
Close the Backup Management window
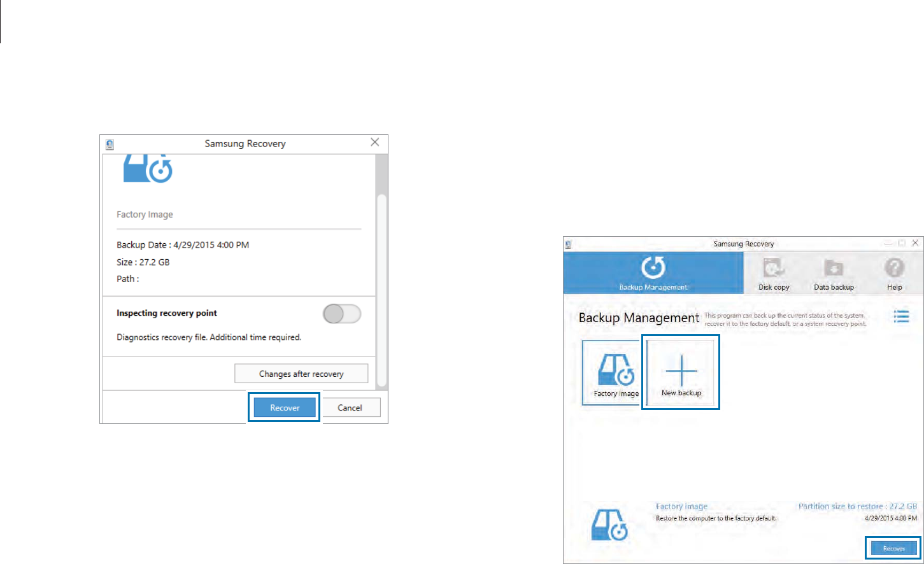click(x=915, y=243)
